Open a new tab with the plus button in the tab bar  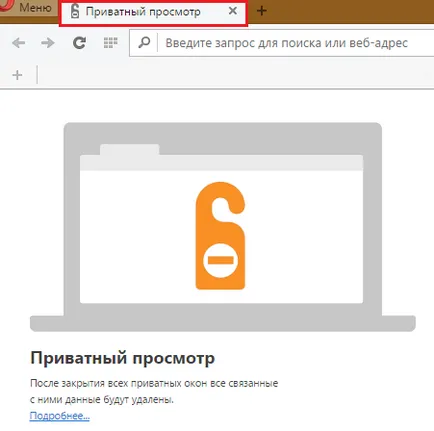(x=262, y=11)
